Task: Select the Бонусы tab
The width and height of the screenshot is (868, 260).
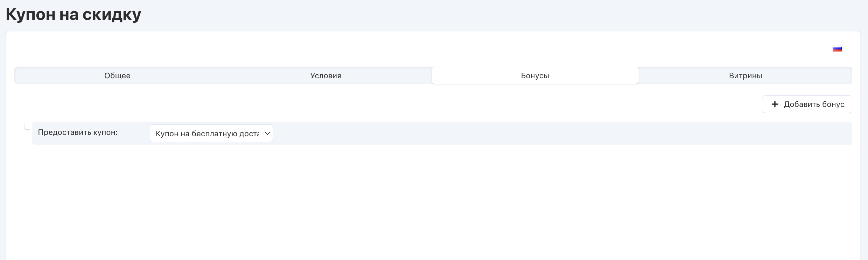Action: [x=535, y=75]
